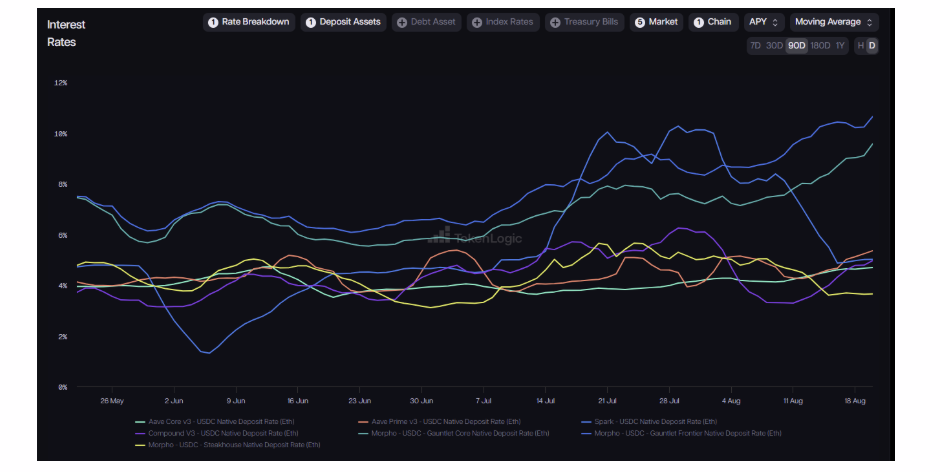The width and height of the screenshot is (940, 472).
Task: Open the Chain filter
Action: tap(713, 22)
